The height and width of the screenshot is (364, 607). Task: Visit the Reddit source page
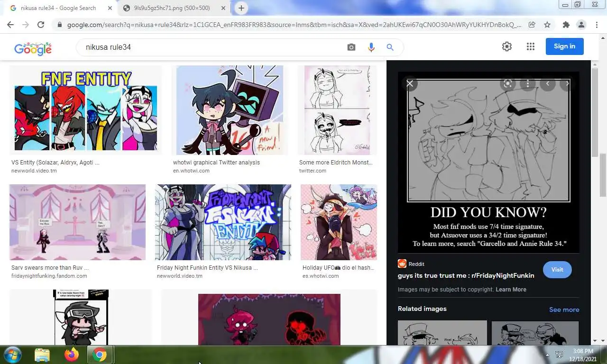[557, 270]
